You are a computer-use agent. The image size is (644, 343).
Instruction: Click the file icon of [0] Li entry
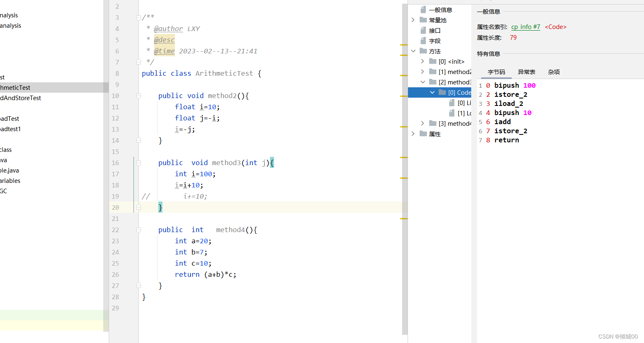click(452, 103)
